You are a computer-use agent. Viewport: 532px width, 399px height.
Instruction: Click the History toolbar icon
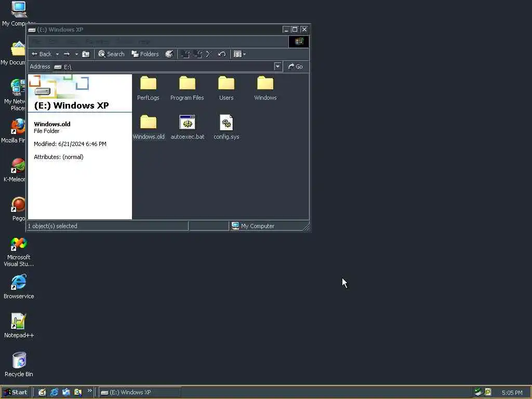click(x=169, y=54)
